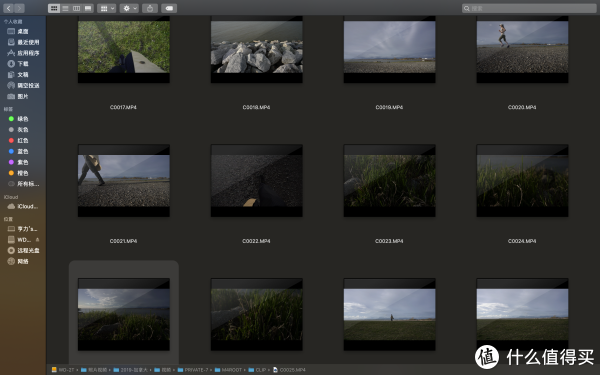Image resolution: width=600 pixels, height=375 pixels.
Task: Switch to column view in toolbar
Action: (x=77, y=8)
